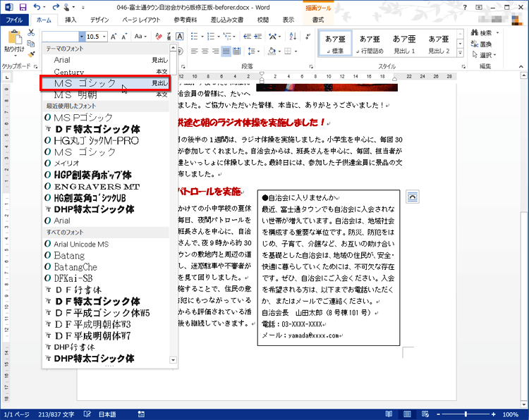Apply the 行間詰め style
529x420 pixels.
click(x=370, y=44)
